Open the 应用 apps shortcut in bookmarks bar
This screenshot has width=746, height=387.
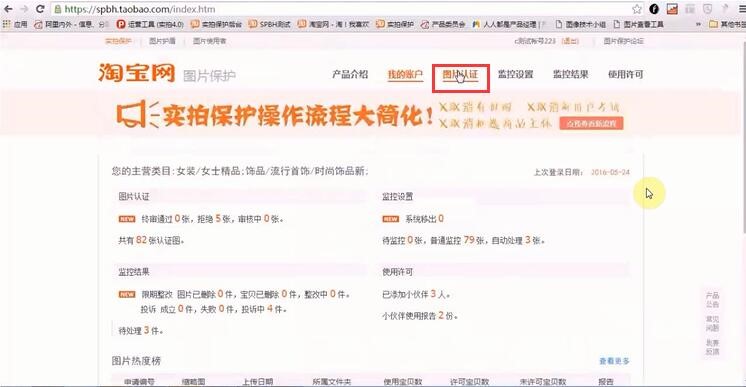pyautogui.click(x=15, y=24)
